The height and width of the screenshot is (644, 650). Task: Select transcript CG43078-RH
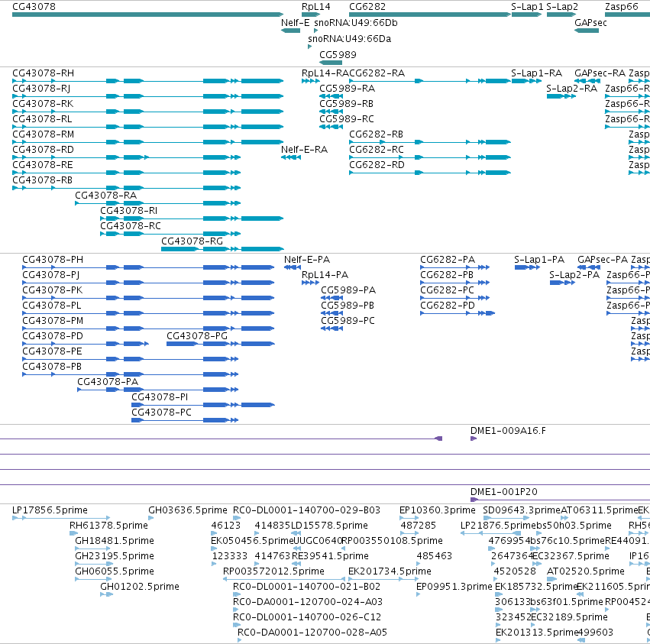pos(43,73)
